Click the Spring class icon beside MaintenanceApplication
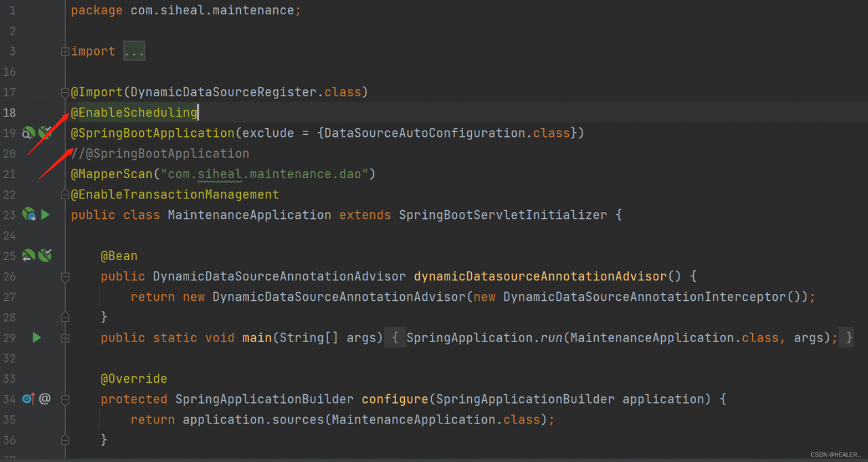Image resolution: width=868 pixels, height=462 pixels. point(28,214)
